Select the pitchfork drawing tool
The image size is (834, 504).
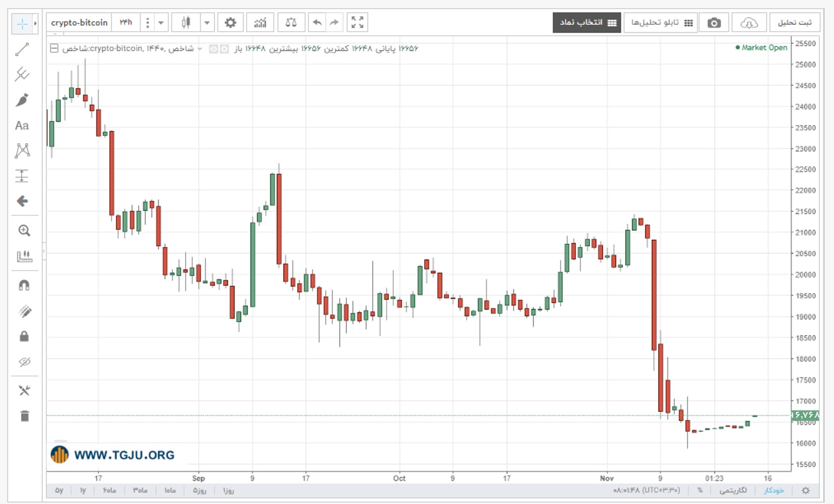pyautogui.click(x=22, y=75)
